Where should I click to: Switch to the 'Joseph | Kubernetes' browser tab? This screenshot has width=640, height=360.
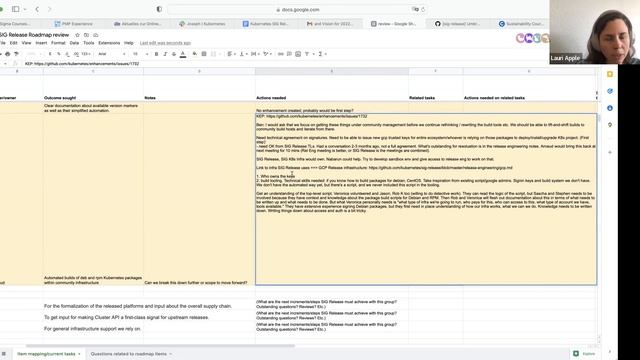click(202, 24)
